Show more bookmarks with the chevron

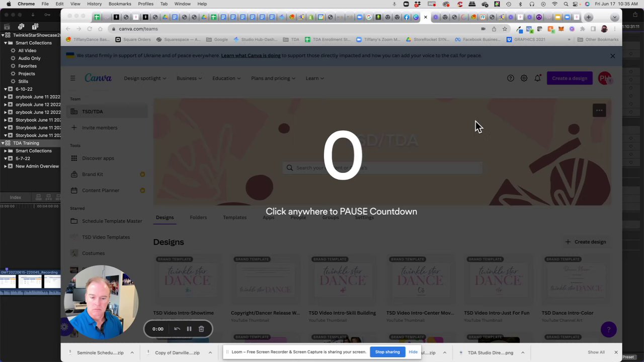[x=570, y=40]
